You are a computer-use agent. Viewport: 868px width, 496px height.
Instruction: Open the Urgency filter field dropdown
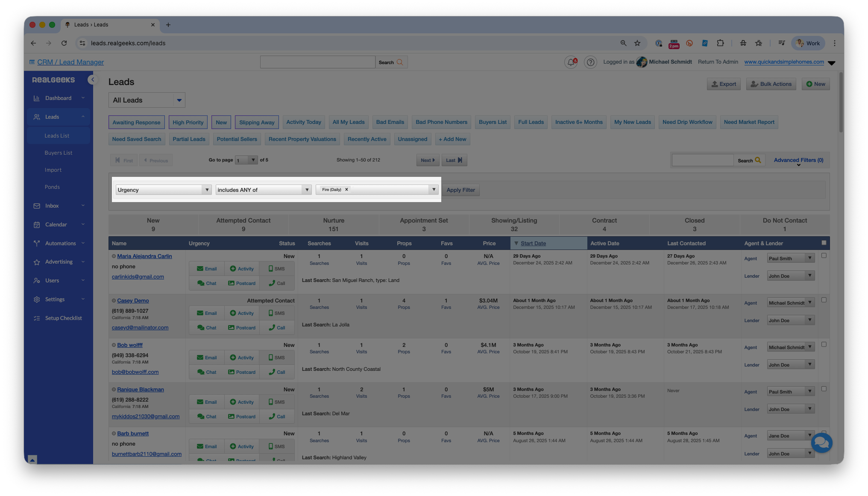(164, 190)
